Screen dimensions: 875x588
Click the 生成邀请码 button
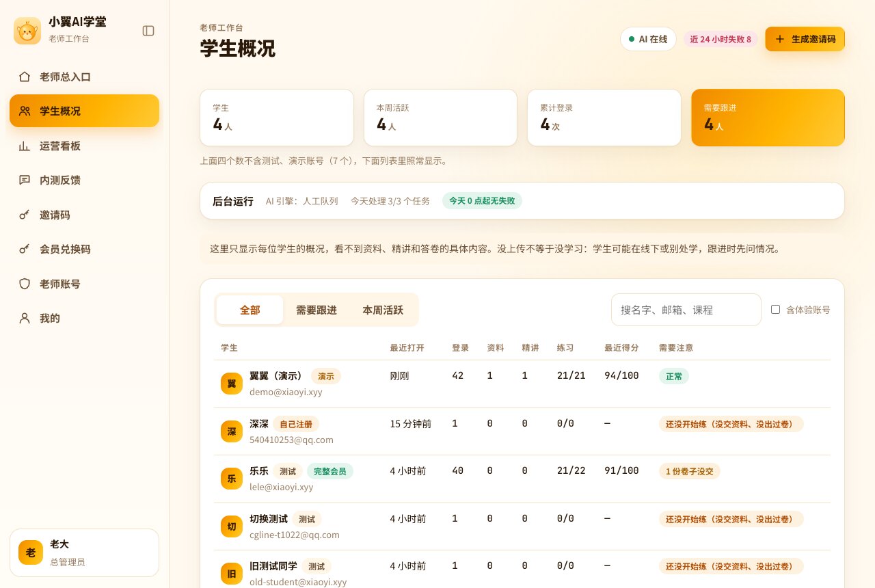pos(805,39)
